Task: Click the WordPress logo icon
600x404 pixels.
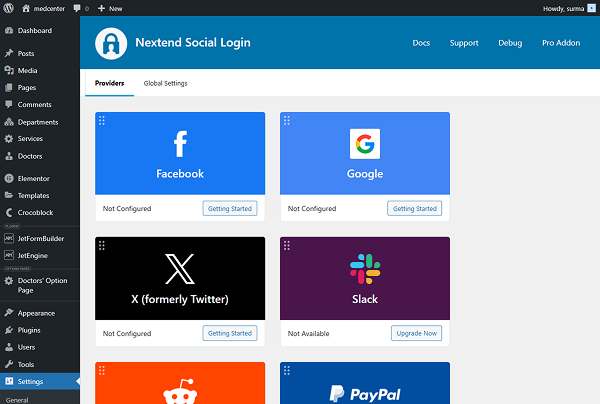Action: click(x=8, y=8)
